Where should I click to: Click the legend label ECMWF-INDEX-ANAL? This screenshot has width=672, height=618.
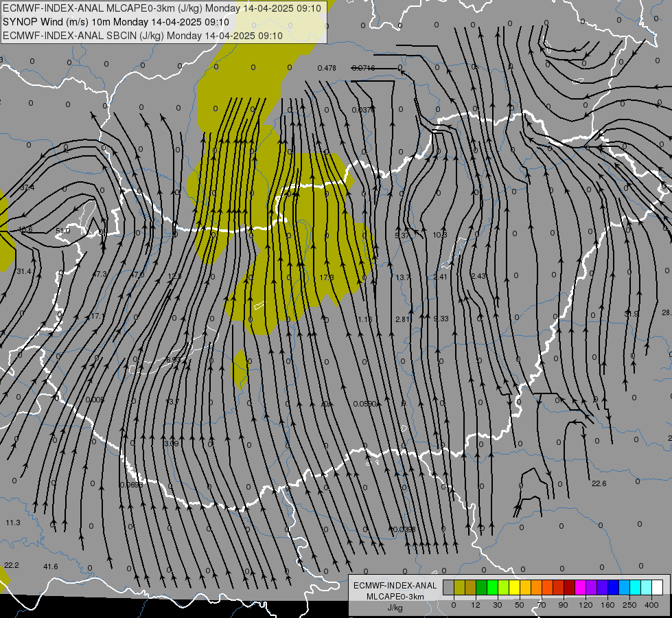coord(395,586)
